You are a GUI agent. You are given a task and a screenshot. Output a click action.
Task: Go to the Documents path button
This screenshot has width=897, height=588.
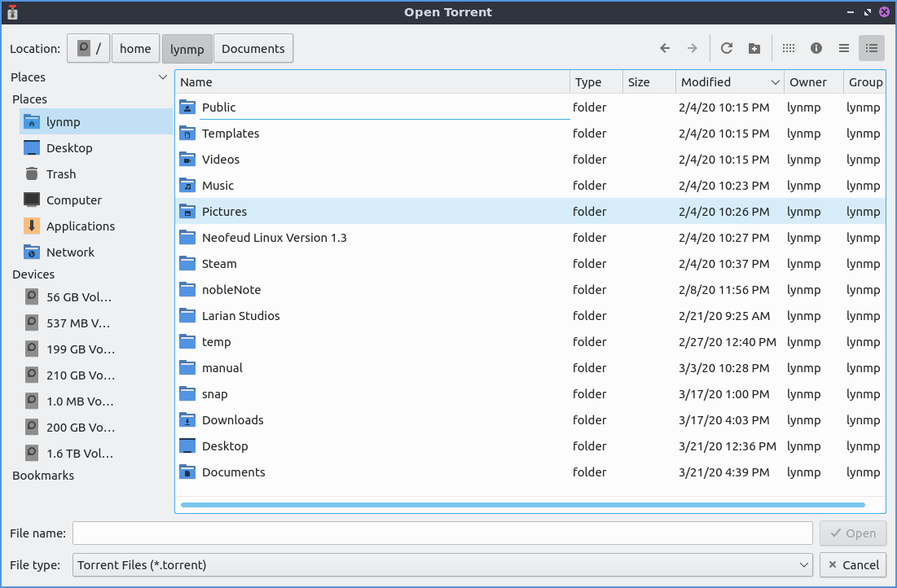(x=253, y=49)
